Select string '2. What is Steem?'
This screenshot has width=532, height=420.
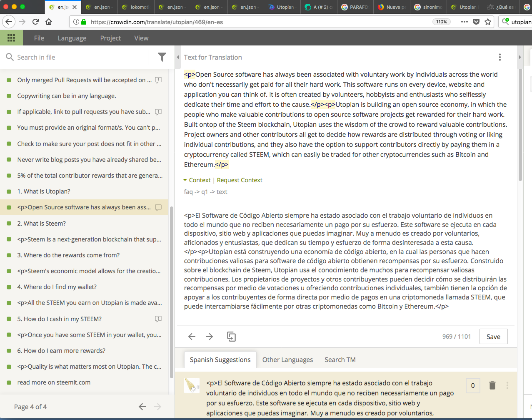[84, 224]
